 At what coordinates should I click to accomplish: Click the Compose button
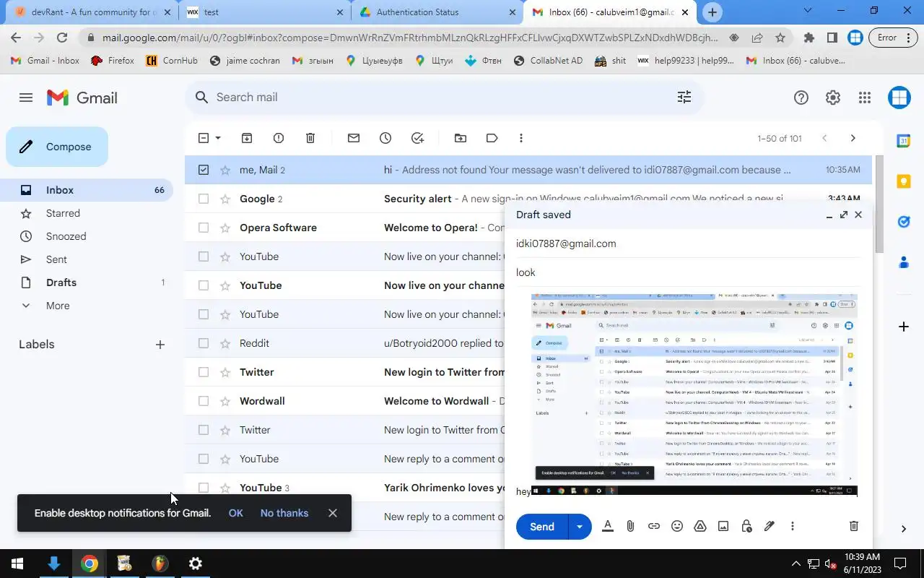57,147
